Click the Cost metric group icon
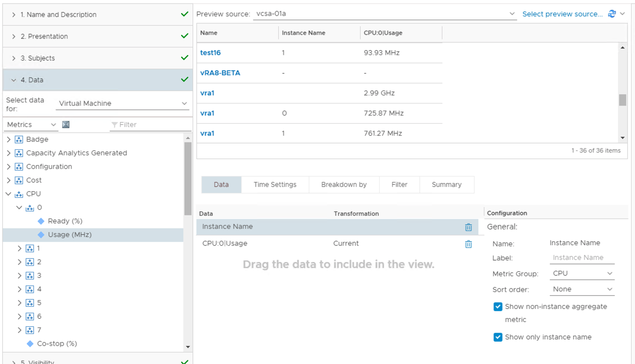This screenshot has height=364, width=635. click(19, 180)
